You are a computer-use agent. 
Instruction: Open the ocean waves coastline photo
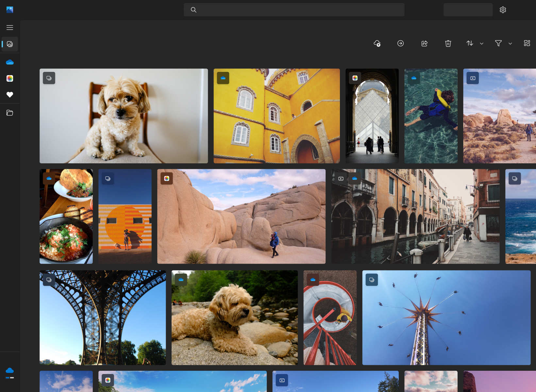521,216
